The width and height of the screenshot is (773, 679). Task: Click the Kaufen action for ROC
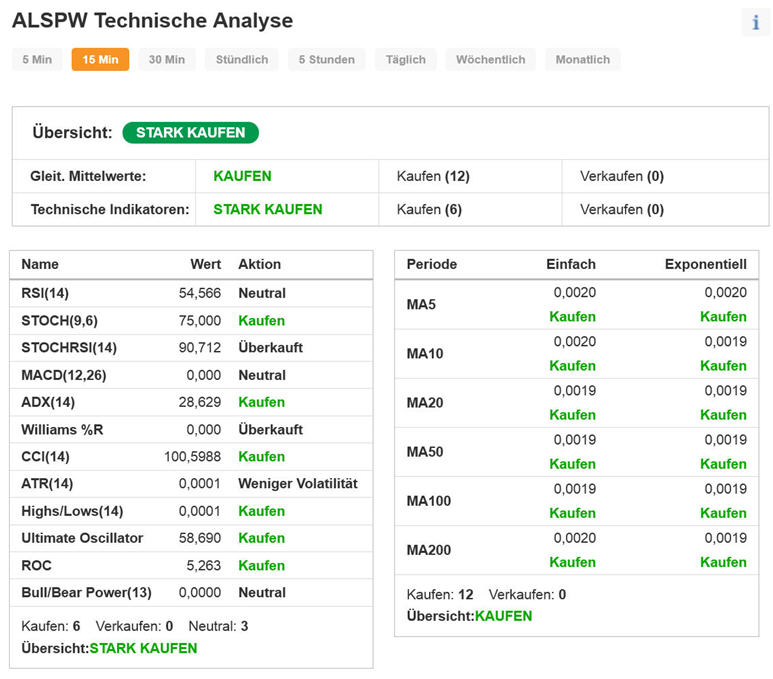coord(261,566)
